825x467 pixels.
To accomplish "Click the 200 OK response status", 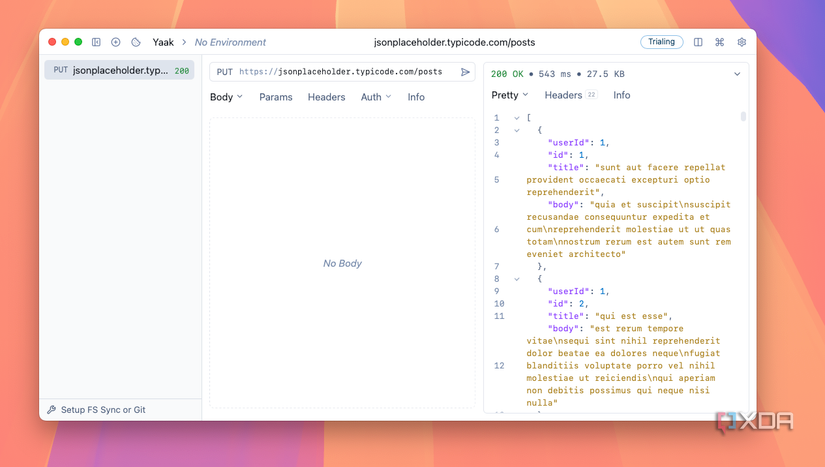I will (x=507, y=74).
